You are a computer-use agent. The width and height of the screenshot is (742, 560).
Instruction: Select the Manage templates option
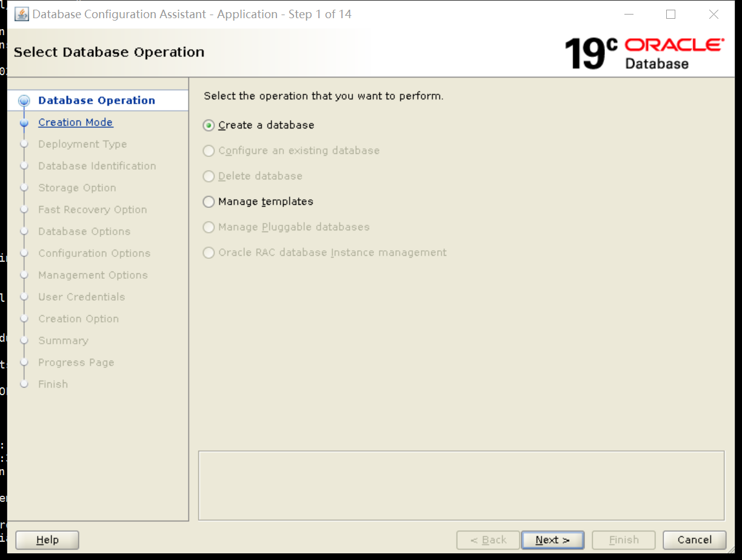click(x=209, y=201)
